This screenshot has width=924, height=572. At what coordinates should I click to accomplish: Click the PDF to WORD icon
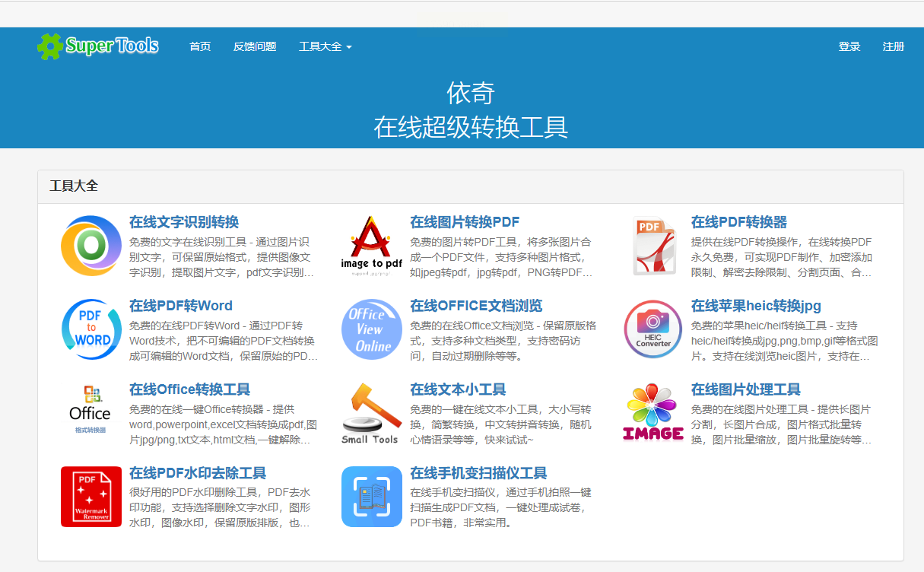pos(91,329)
